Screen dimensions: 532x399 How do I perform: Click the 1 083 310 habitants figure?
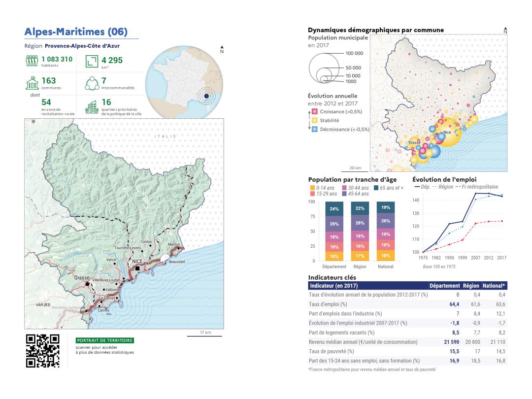(57, 61)
